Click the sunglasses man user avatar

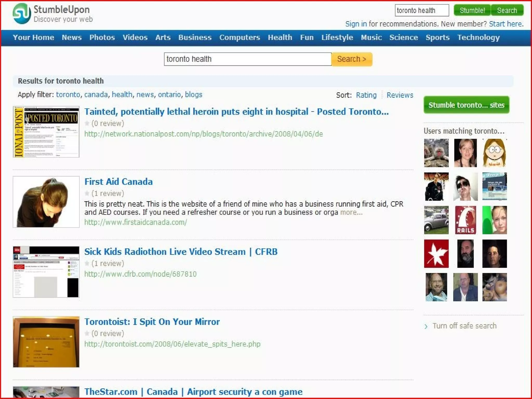465,187
